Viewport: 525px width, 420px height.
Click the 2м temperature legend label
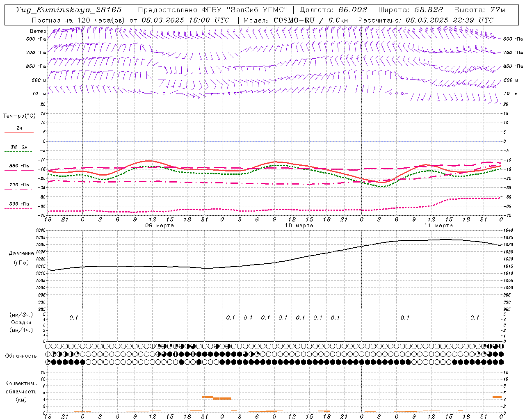(x=19, y=128)
